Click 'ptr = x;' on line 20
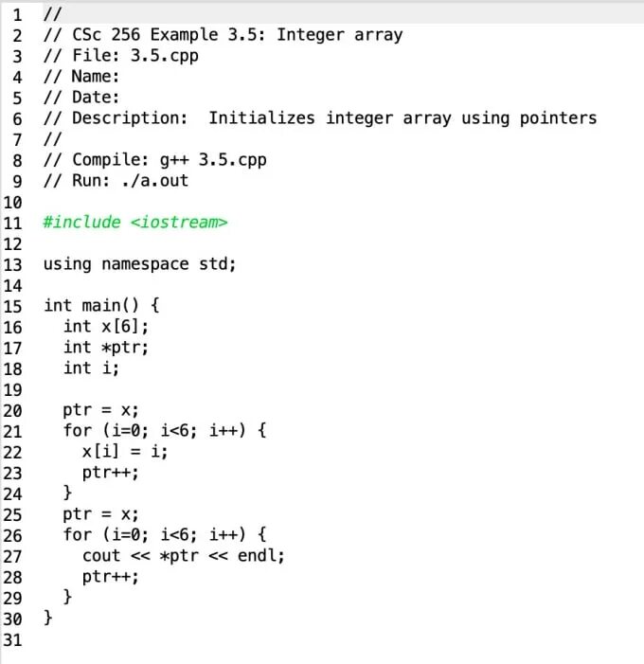Viewport: 644px width, 664px height. tap(100, 410)
